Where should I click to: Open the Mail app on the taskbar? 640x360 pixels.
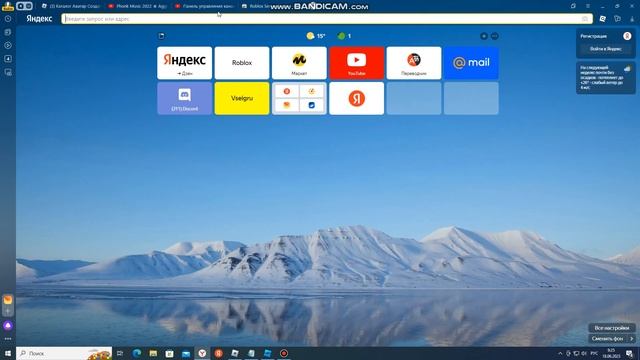coord(186,353)
